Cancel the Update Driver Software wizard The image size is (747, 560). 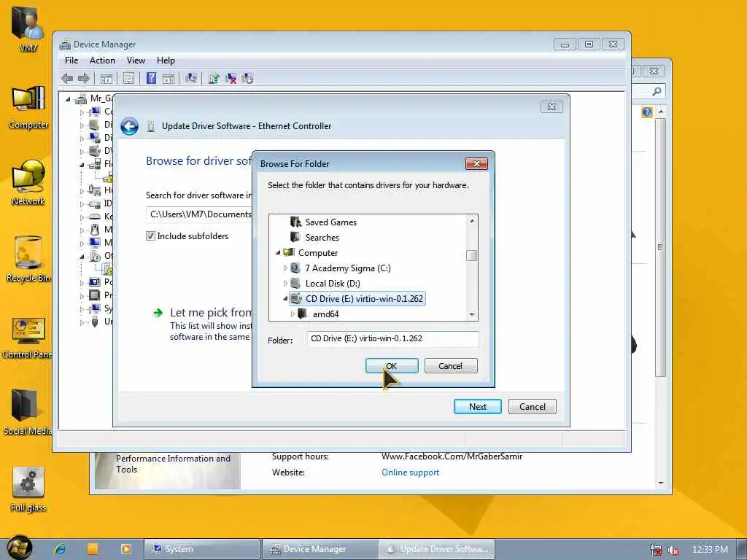[x=532, y=407]
